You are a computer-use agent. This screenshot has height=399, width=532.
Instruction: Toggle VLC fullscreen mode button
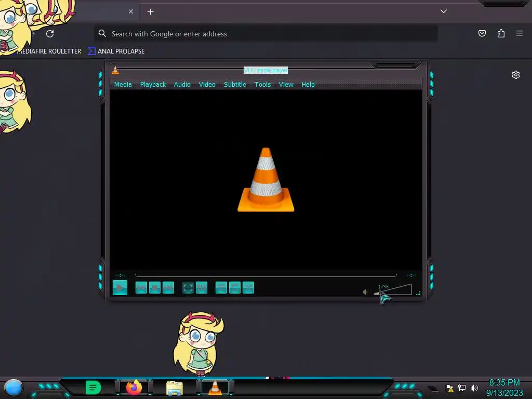[188, 288]
